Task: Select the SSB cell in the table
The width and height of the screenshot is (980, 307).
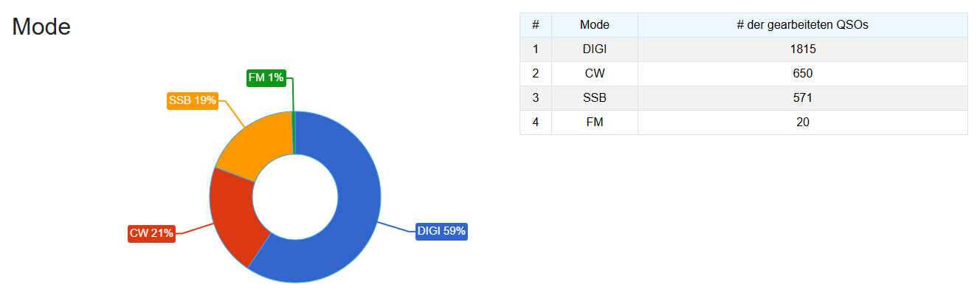Action: pos(594,98)
